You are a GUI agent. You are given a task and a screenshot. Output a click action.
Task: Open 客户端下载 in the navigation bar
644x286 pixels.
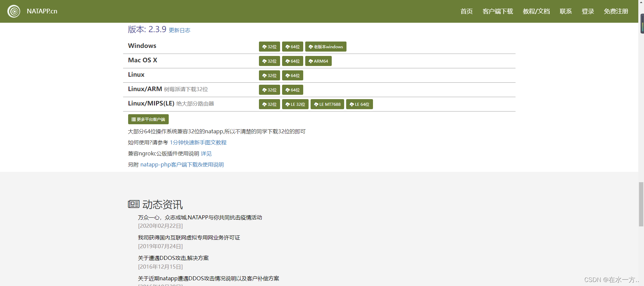pyautogui.click(x=498, y=11)
